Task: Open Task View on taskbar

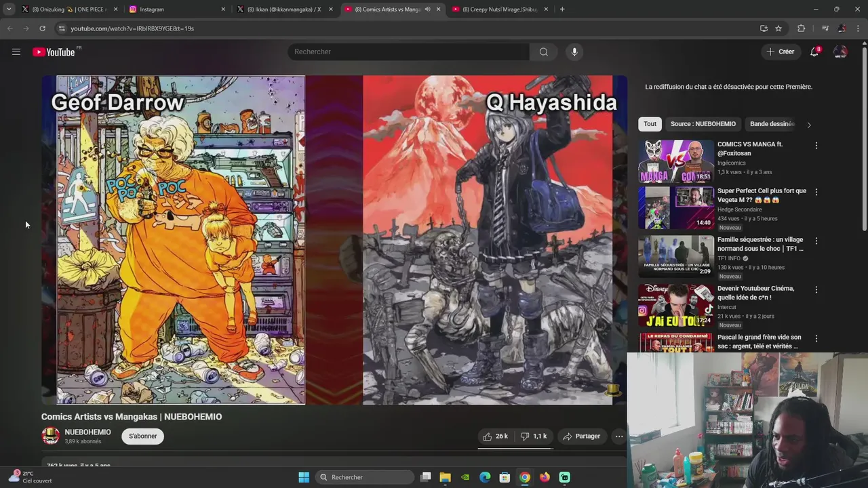Action: coord(425,477)
